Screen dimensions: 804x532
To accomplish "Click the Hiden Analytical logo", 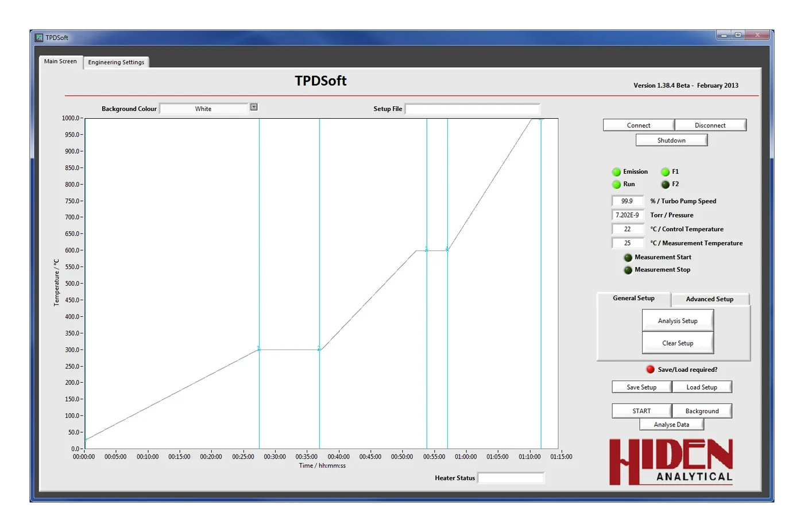I will pyautogui.click(x=671, y=462).
